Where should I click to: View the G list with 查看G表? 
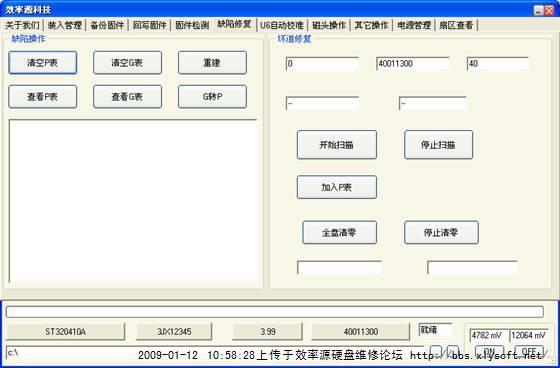[x=128, y=96]
